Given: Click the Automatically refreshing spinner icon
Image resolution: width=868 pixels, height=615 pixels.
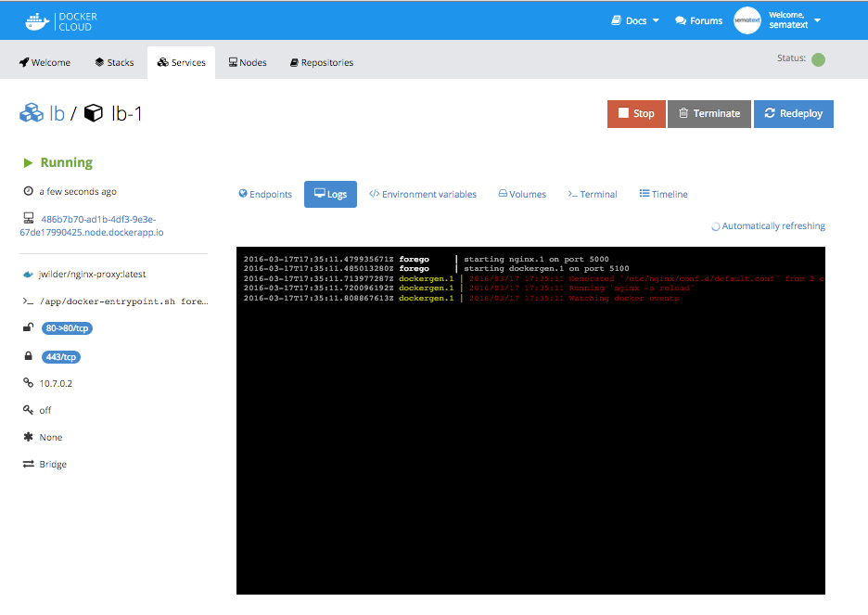Looking at the screenshot, I should [715, 226].
